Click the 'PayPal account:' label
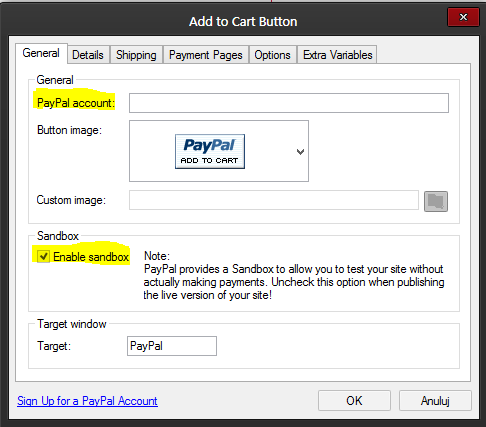 coord(76,103)
